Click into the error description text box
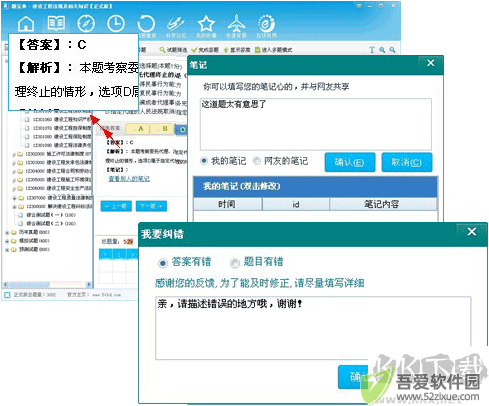 click(x=313, y=328)
